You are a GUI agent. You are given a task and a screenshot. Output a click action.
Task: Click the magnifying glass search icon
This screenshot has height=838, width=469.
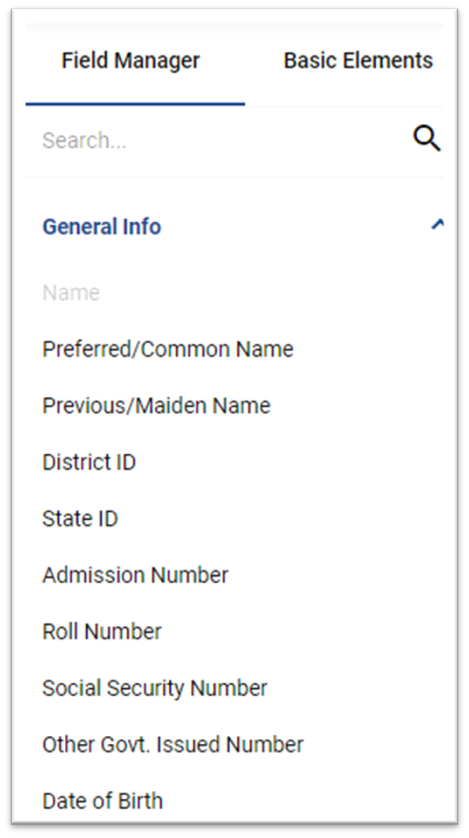pyautogui.click(x=426, y=140)
